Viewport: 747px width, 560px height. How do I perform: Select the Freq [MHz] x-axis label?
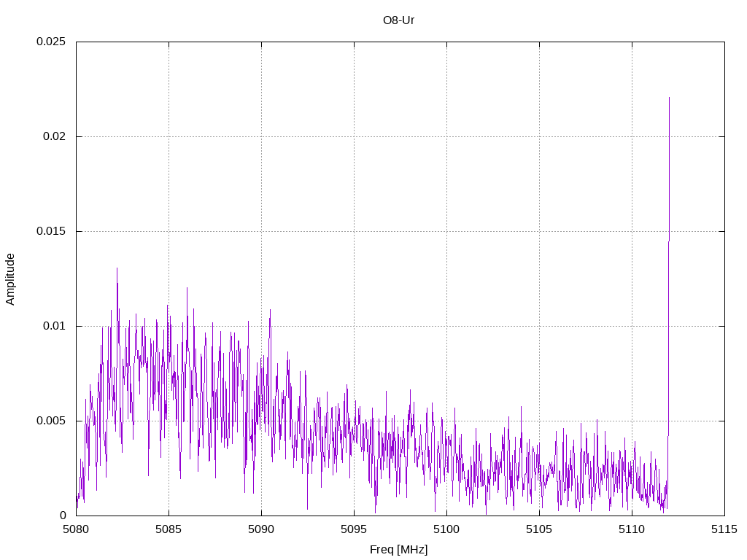click(x=398, y=550)
